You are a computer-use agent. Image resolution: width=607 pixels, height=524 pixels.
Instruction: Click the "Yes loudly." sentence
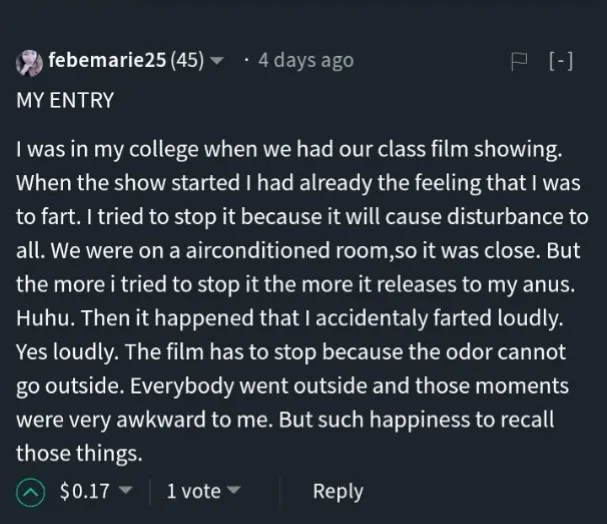pos(68,352)
